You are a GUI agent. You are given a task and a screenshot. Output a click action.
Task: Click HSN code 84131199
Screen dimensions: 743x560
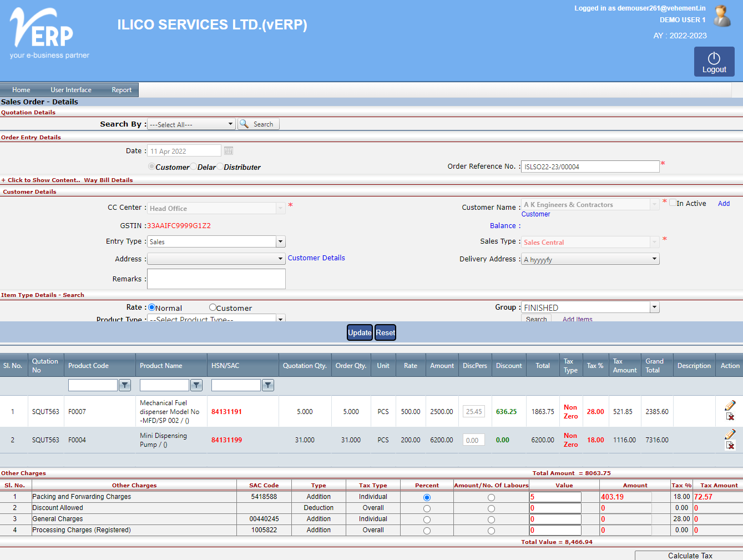point(226,440)
